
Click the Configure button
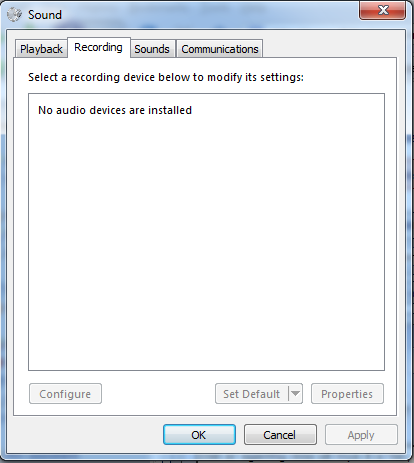[65, 394]
